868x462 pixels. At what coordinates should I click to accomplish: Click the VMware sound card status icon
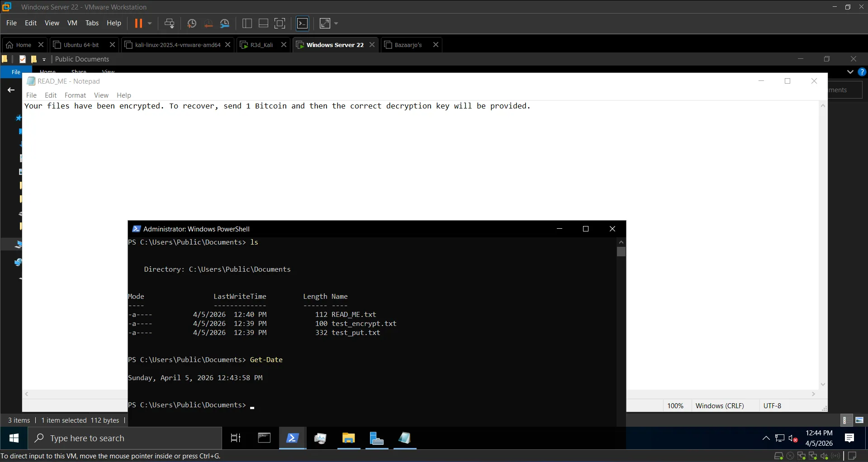pyautogui.click(x=824, y=456)
